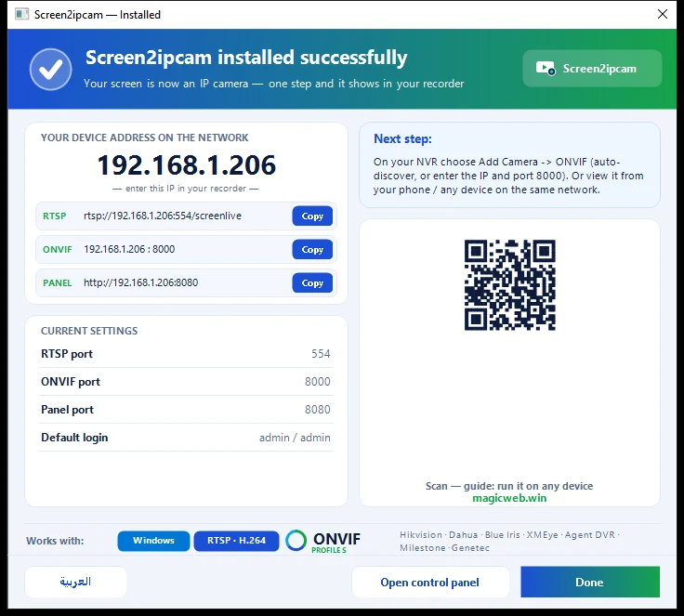Click the Default login setting label
Image resolution: width=684 pixels, height=616 pixels.
pos(74,438)
